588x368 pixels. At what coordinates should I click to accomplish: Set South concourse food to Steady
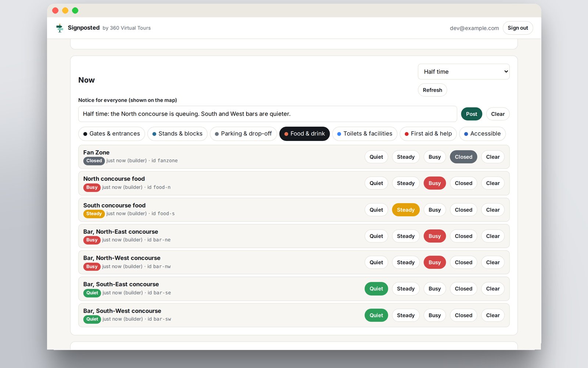406,210
